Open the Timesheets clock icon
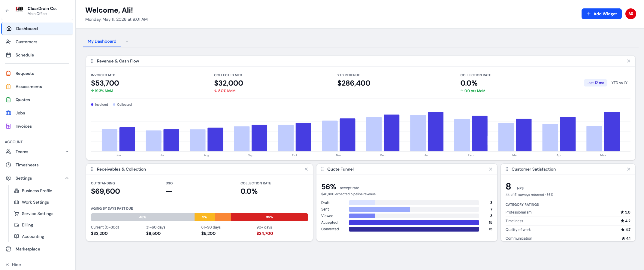The height and width of the screenshot is (270, 644). tap(8, 165)
